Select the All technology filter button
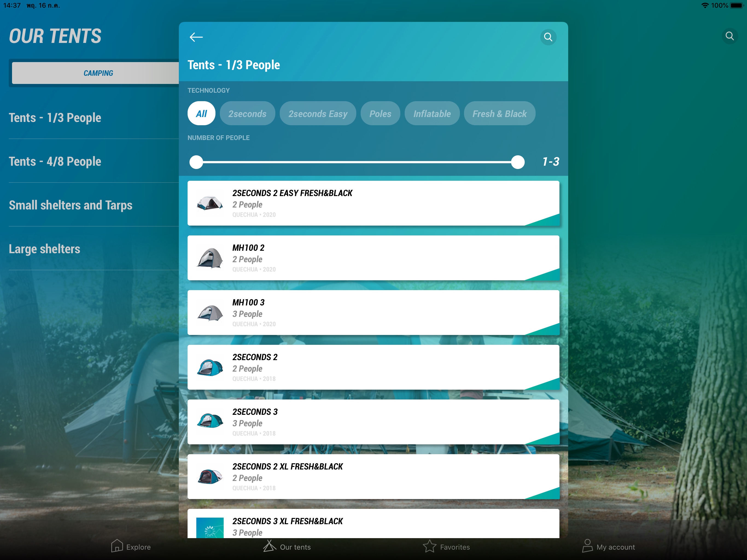747x560 pixels. point(202,113)
